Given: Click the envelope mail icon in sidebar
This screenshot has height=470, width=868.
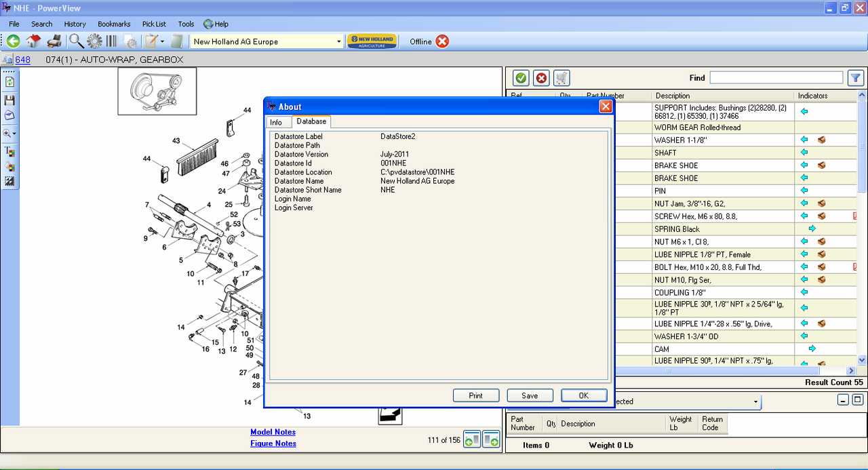Looking at the screenshot, I should pos(9,115).
